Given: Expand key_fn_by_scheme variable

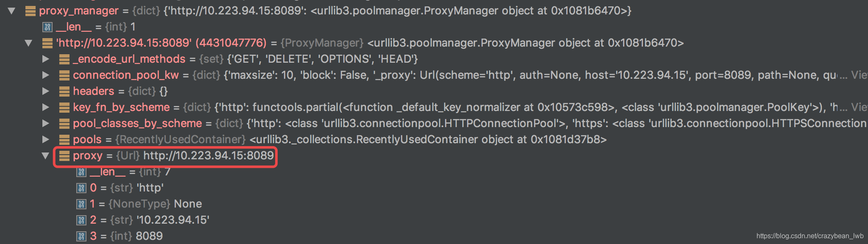Looking at the screenshot, I should [46, 107].
